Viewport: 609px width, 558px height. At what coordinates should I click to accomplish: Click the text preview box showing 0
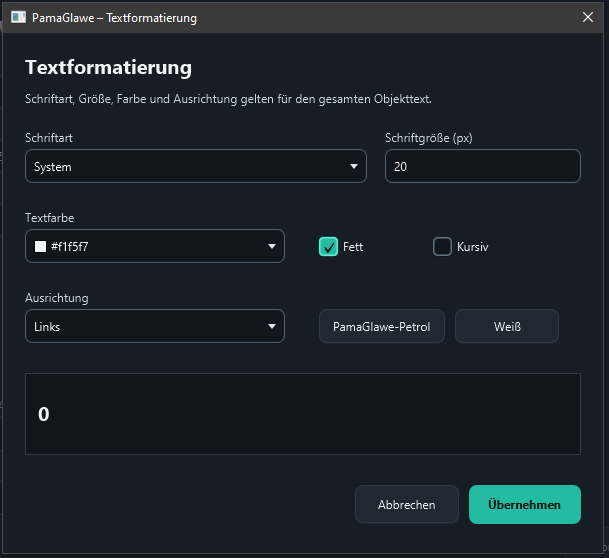(x=303, y=414)
